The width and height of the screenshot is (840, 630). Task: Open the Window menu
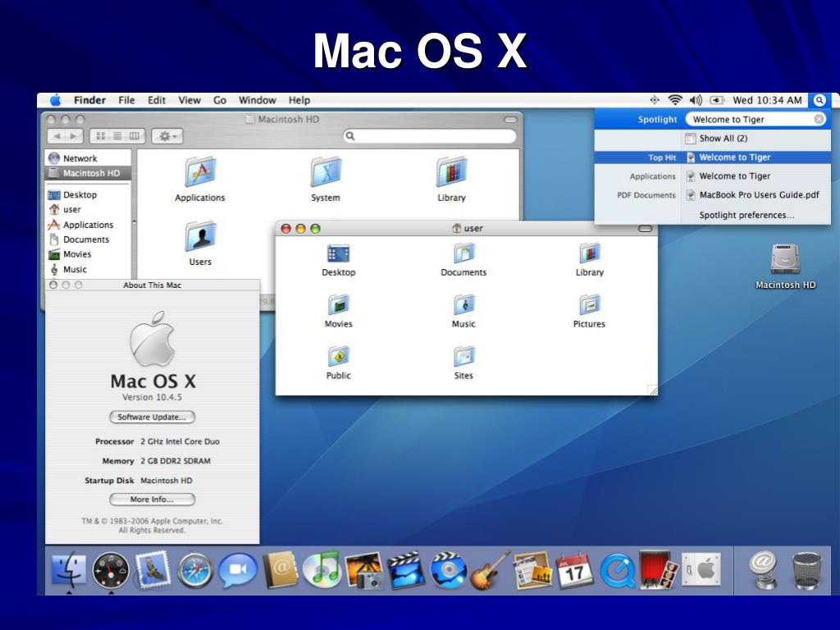[x=257, y=100]
